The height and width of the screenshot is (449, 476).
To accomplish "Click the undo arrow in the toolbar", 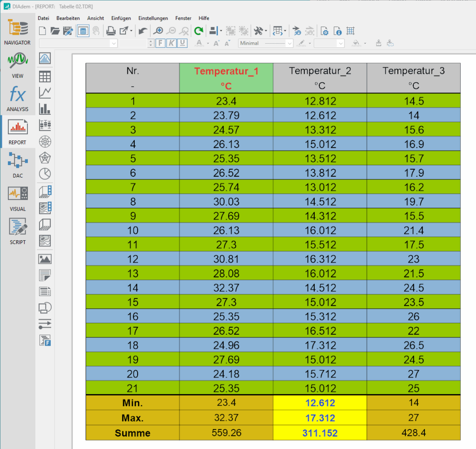I will point(143,31).
